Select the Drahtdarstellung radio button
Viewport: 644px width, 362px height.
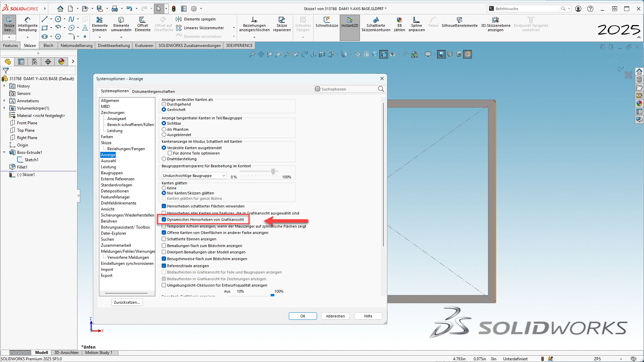(x=164, y=159)
